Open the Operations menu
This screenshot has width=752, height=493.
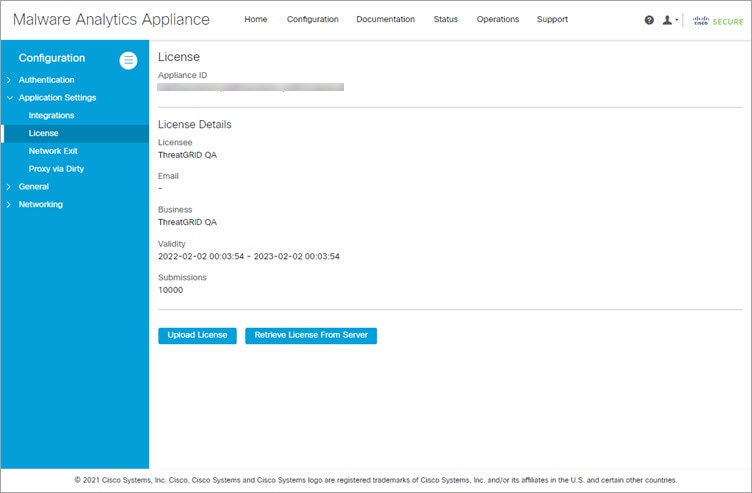498,19
